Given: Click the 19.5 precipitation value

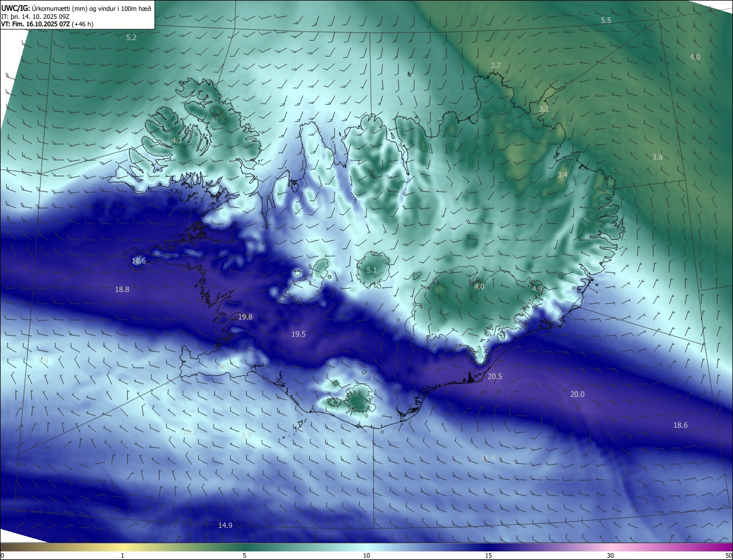Looking at the screenshot, I should pos(298,334).
